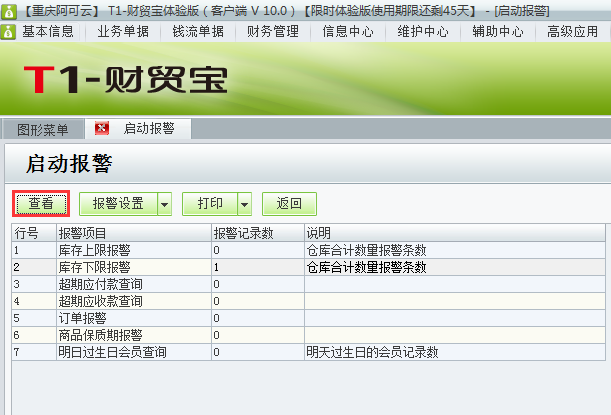Click the green icon beside 基本信息 menu
Screen dimensions: 611x415
tap(8, 32)
